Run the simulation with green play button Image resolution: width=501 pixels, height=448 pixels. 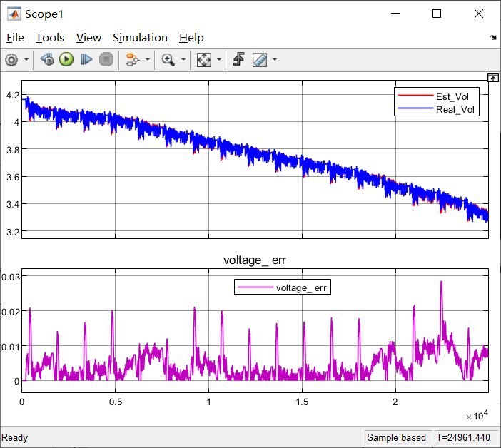point(66,59)
